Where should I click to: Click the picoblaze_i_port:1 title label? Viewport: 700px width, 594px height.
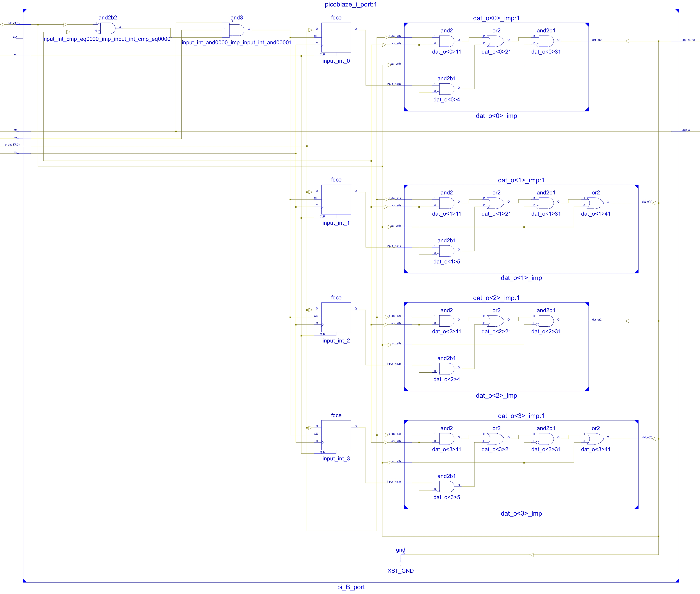(351, 4)
